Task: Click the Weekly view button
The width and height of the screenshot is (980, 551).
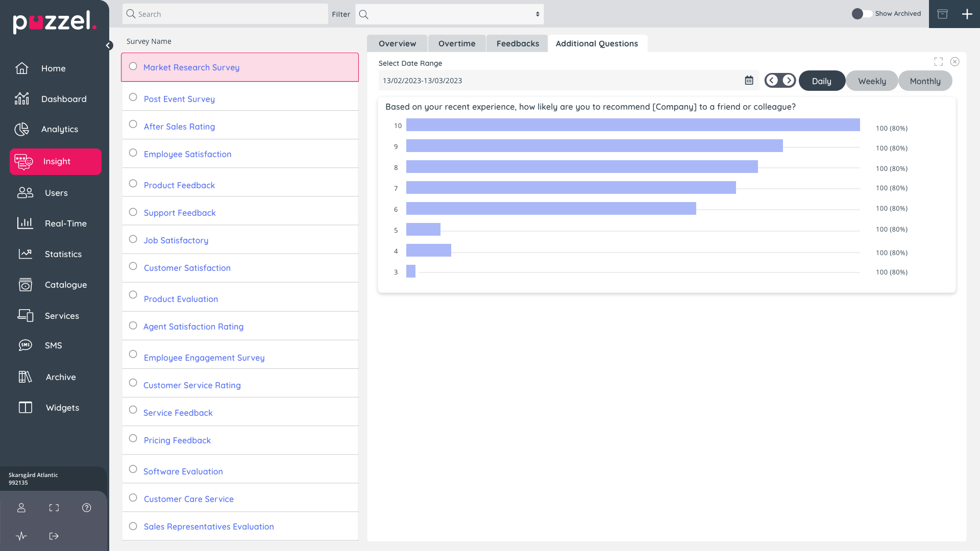Action: (x=871, y=81)
